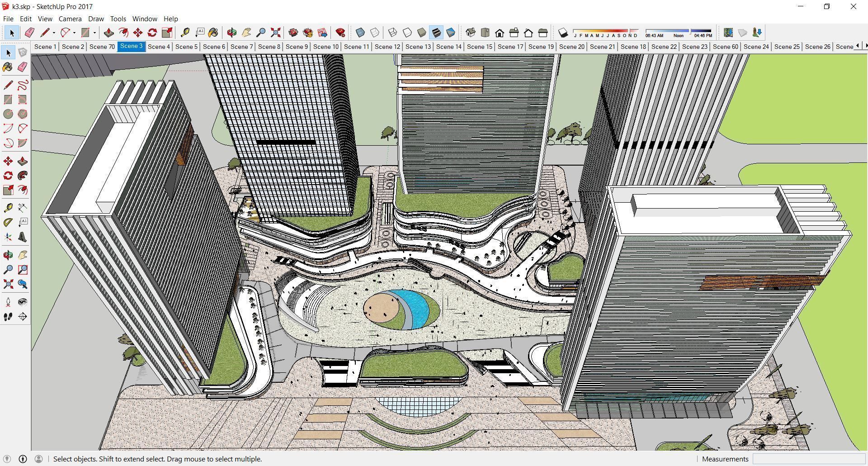Open the Camera menu

[x=70, y=19]
